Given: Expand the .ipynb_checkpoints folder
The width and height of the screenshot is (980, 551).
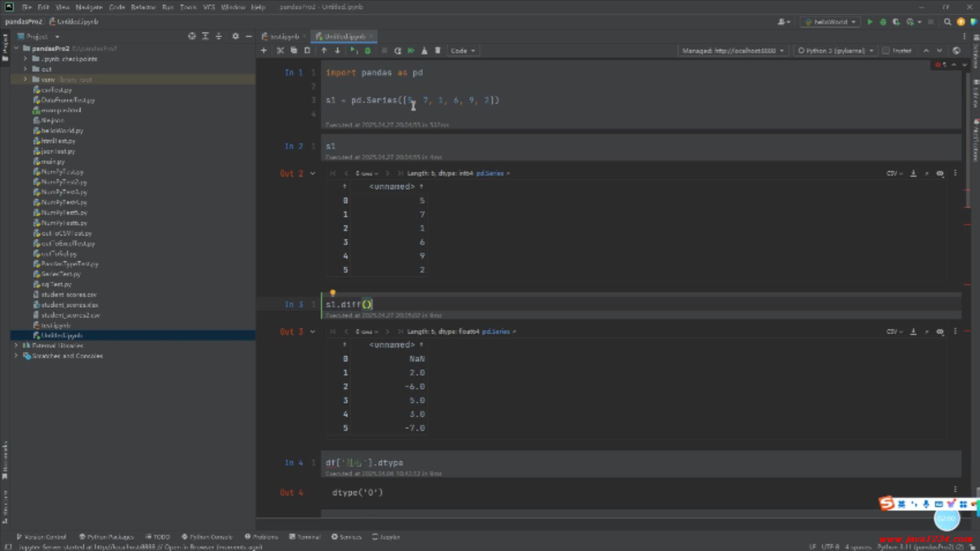Looking at the screenshot, I should coord(26,59).
